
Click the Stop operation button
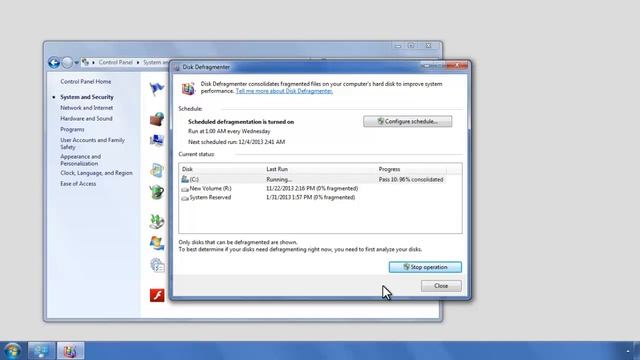(x=425, y=267)
